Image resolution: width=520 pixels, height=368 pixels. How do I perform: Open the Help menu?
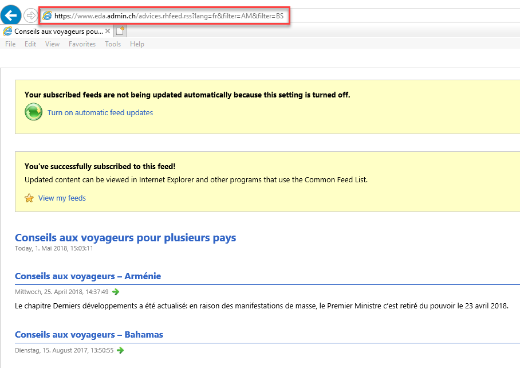[137, 44]
